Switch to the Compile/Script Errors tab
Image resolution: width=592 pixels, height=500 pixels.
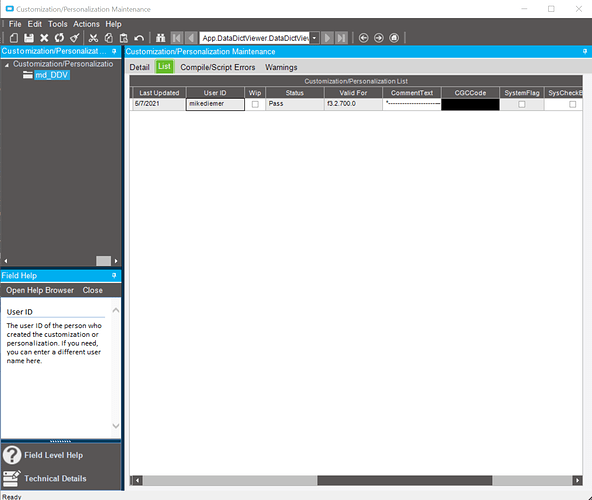pyautogui.click(x=217, y=67)
